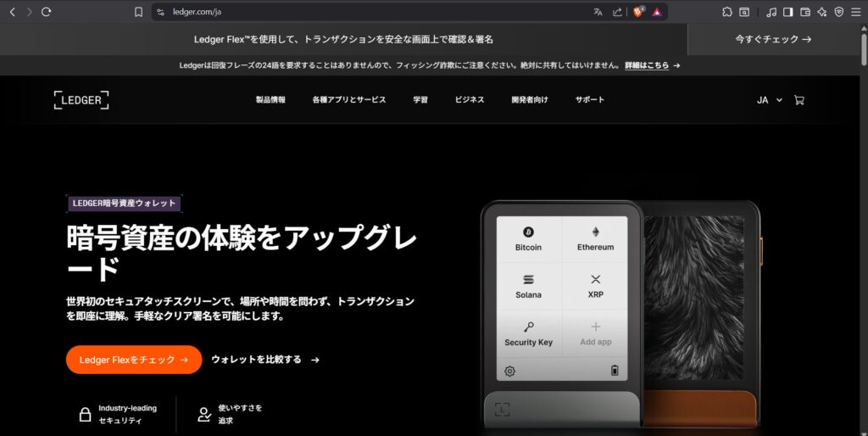Open the browser hamburger menu

click(x=856, y=12)
